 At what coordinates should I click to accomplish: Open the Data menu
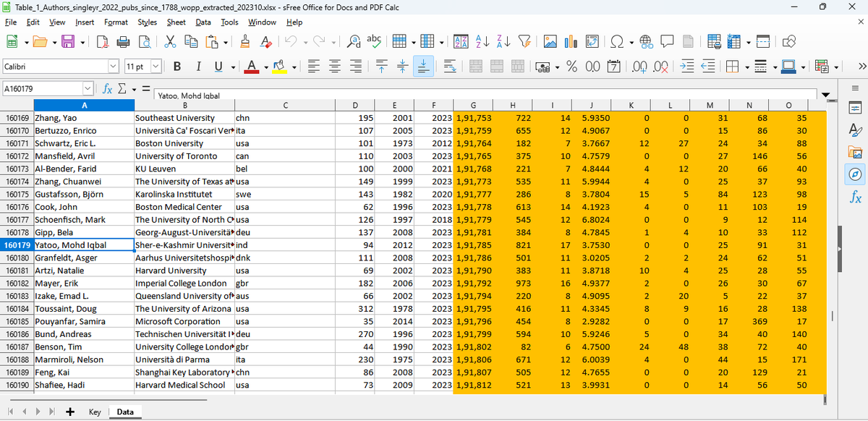(x=203, y=22)
